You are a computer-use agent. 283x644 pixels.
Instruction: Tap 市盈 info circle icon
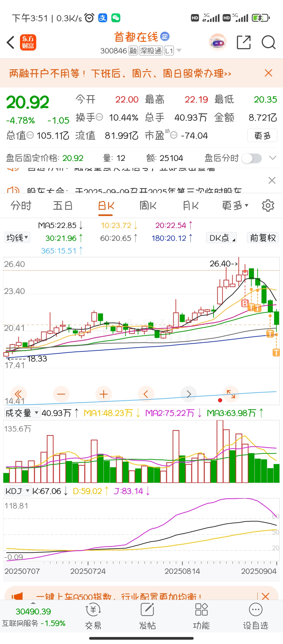click(174, 135)
